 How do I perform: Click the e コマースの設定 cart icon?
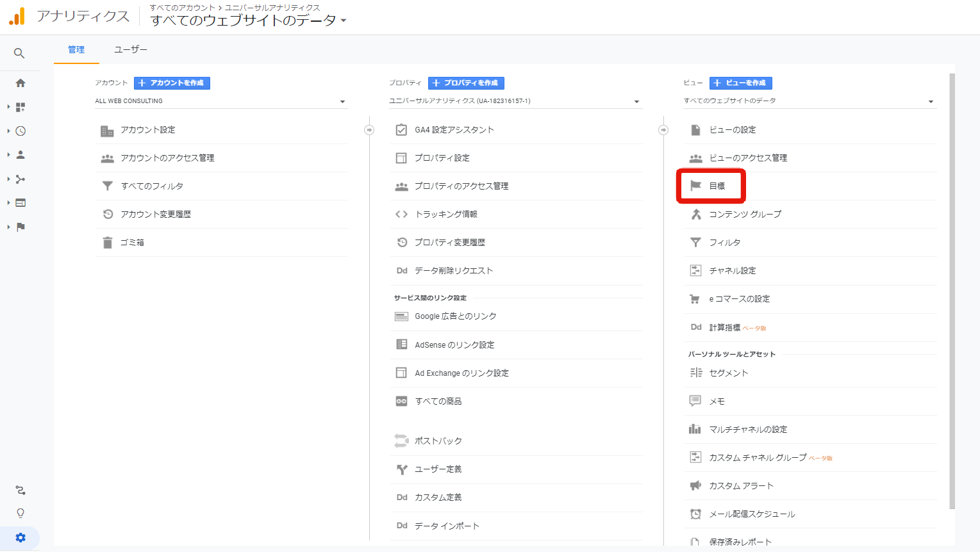point(695,299)
